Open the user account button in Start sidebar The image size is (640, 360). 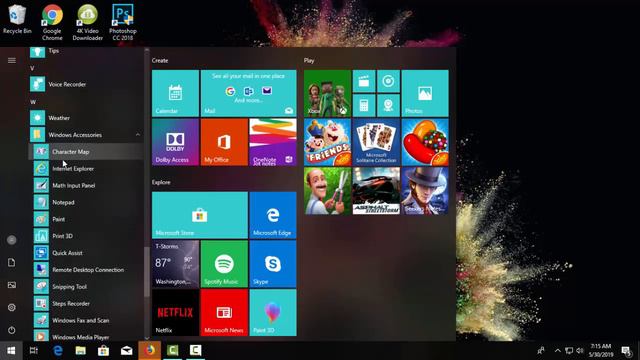pyautogui.click(x=11, y=240)
